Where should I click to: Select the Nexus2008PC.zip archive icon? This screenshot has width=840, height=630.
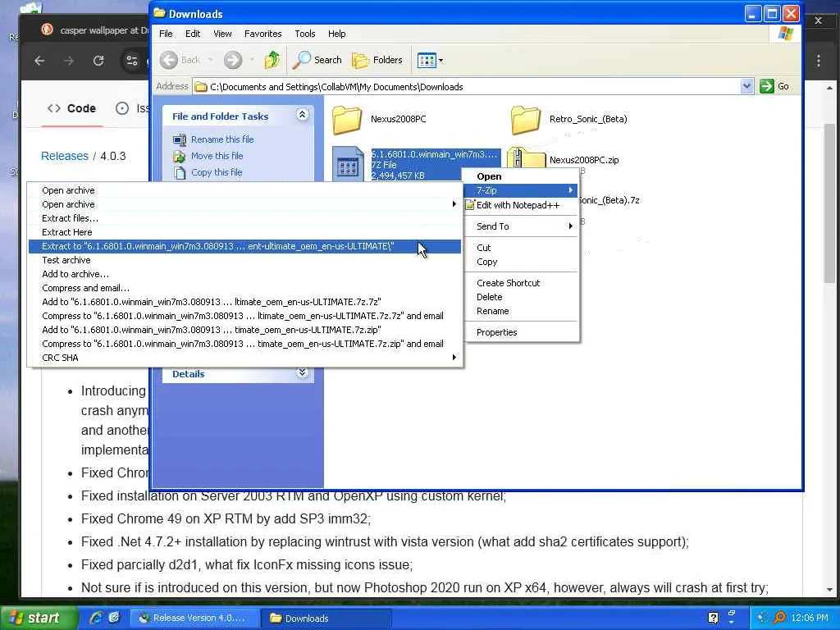525,158
